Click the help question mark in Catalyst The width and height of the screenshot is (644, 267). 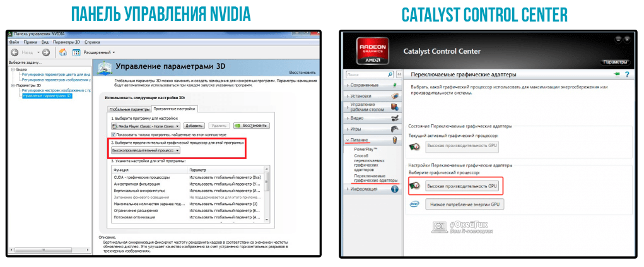[627, 74]
